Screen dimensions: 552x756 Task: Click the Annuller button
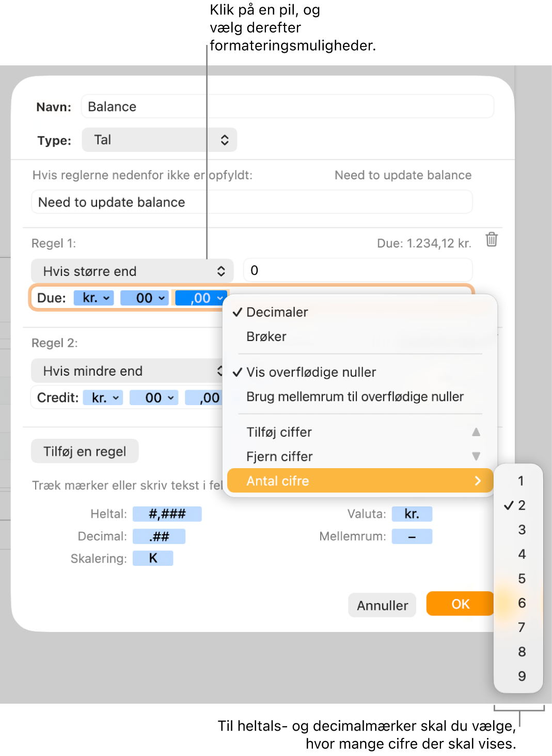(x=382, y=605)
